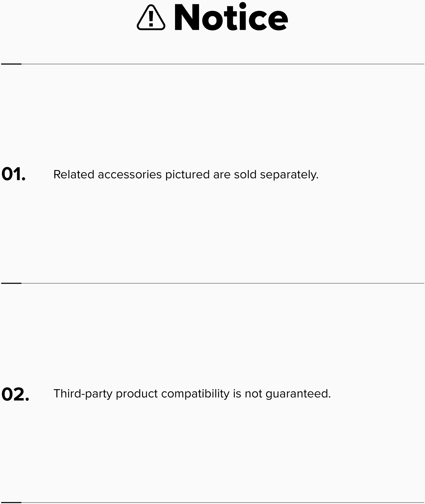Click the word accessories in first notice
The height and width of the screenshot is (504, 425).
pyautogui.click(x=130, y=175)
